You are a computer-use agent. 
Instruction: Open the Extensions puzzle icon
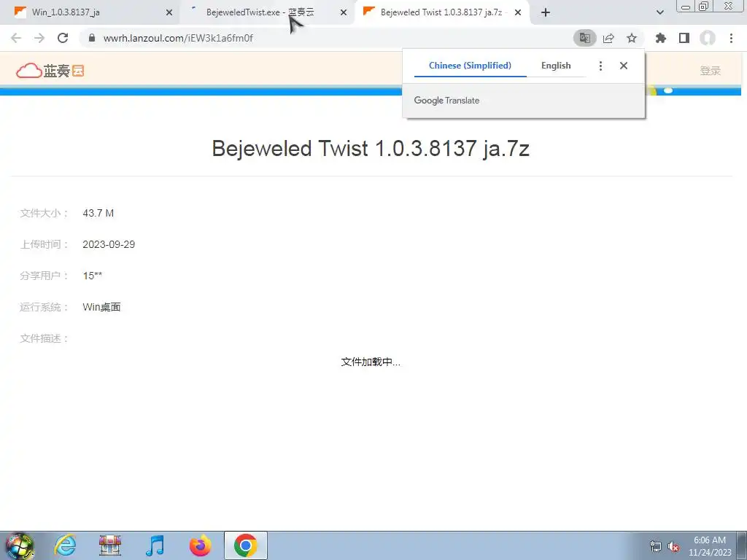pos(660,38)
